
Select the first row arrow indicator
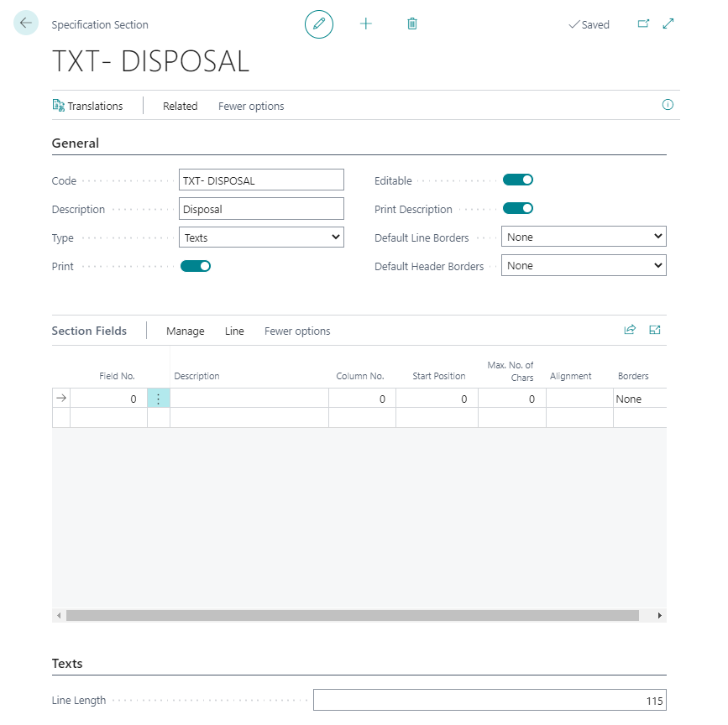[61, 399]
